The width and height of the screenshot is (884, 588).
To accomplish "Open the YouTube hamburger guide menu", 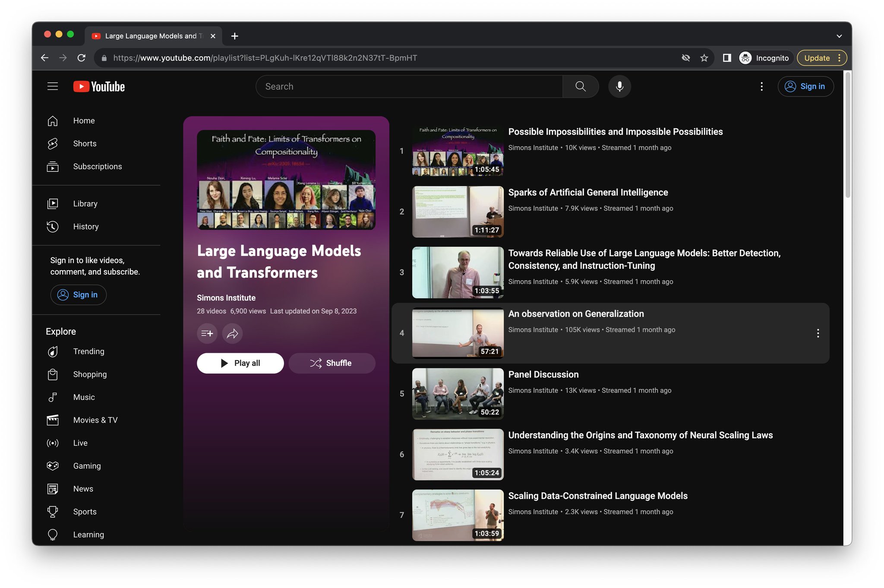I will coord(53,86).
